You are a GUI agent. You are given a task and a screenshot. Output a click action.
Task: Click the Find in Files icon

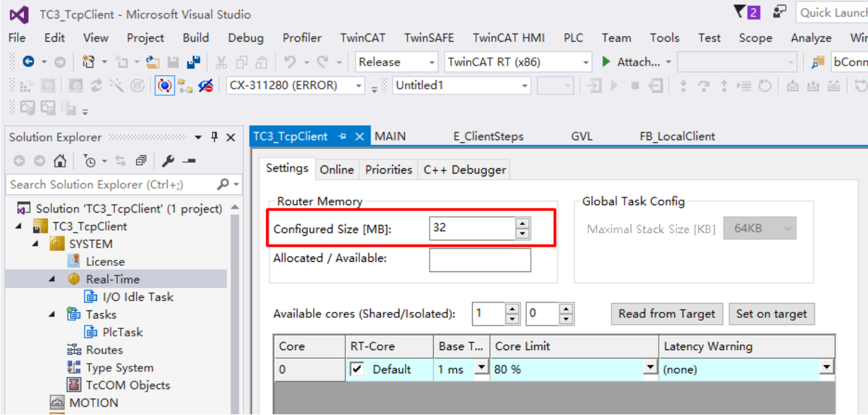pos(817,62)
